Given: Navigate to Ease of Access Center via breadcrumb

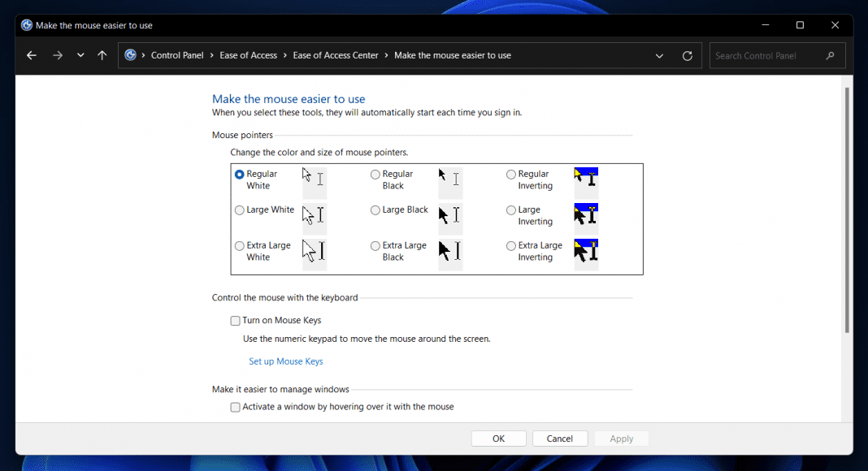Looking at the screenshot, I should tap(336, 54).
